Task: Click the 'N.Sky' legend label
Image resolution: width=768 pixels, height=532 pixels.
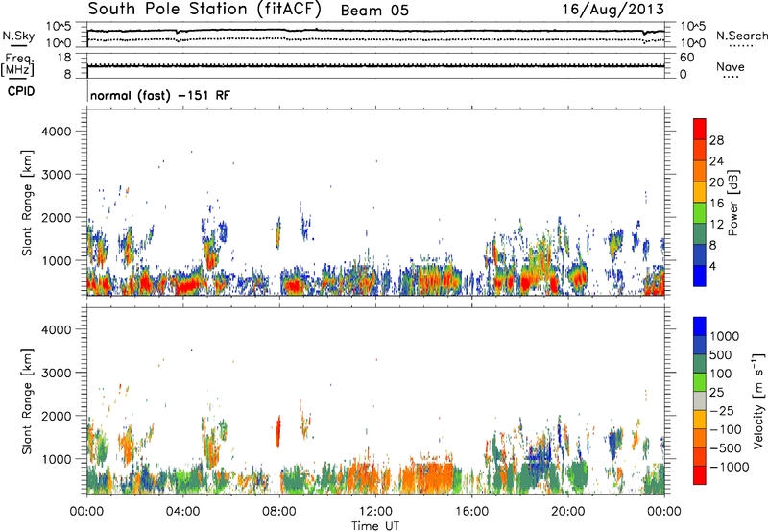Action: click(18, 36)
